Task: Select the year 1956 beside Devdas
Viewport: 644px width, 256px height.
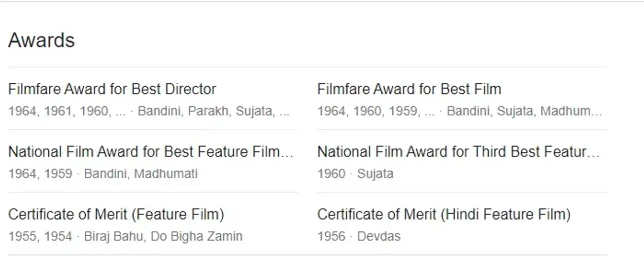Action: click(x=331, y=236)
